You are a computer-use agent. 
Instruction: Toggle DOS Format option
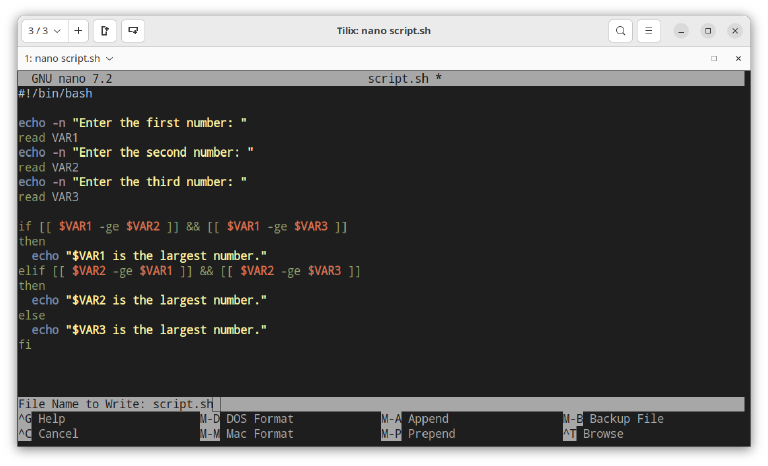259,419
